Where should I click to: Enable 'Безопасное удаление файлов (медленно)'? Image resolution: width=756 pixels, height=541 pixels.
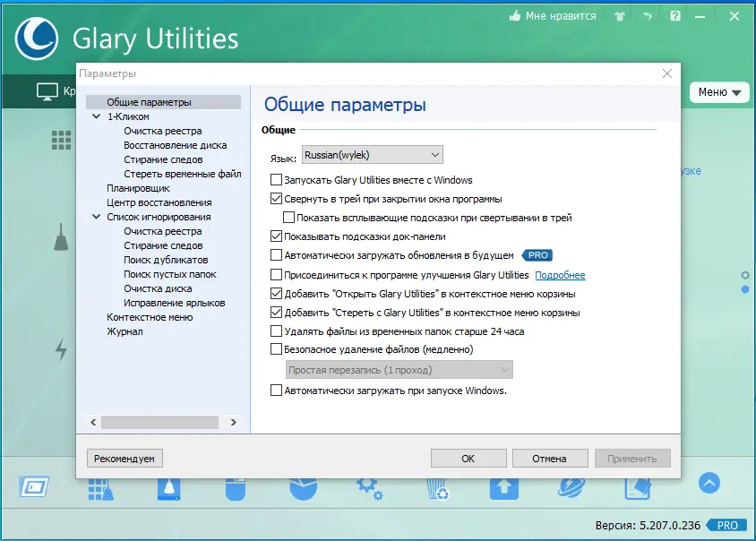coord(276,349)
